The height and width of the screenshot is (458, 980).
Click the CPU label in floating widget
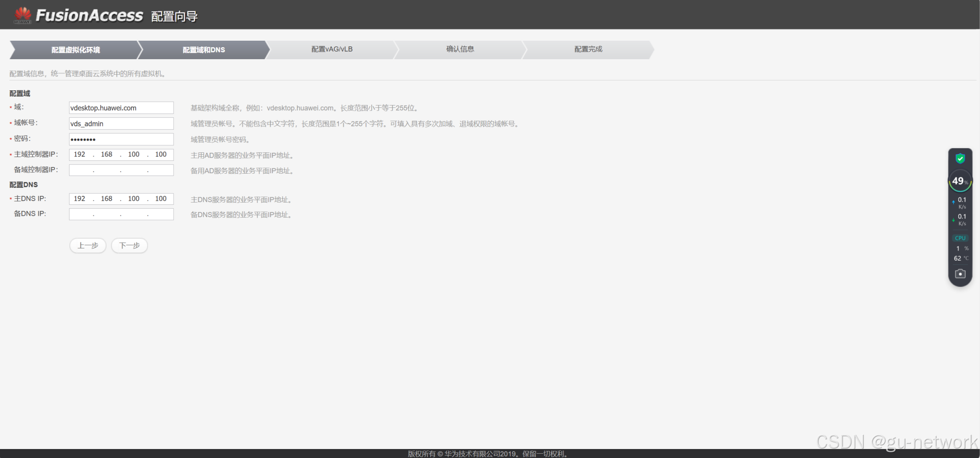[x=960, y=238]
